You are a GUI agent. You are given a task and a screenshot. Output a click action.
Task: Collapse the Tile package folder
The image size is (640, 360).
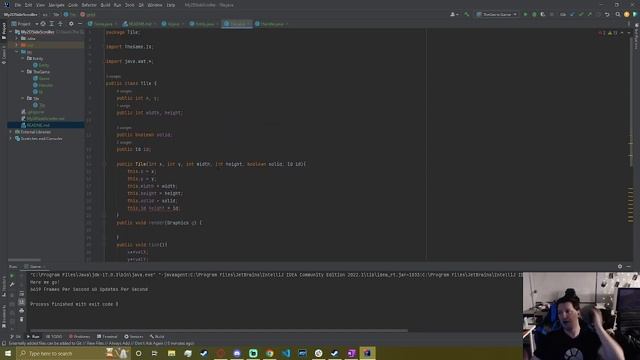(22, 98)
